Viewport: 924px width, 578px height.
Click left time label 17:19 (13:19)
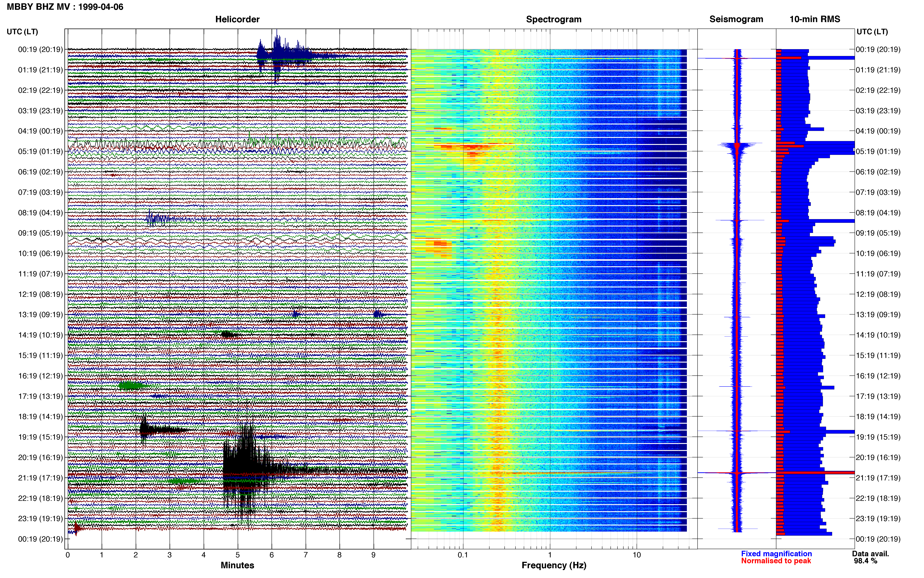click(41, 396)
